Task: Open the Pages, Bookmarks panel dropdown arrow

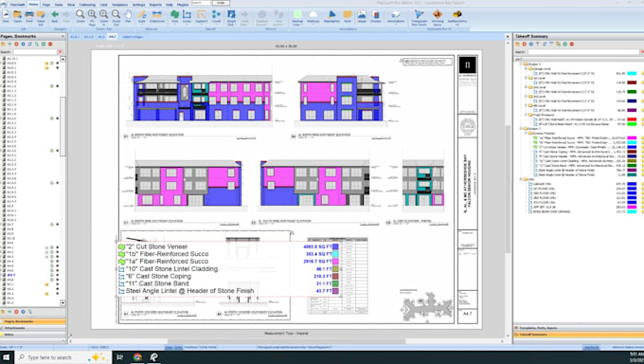Action: (63, 37)
